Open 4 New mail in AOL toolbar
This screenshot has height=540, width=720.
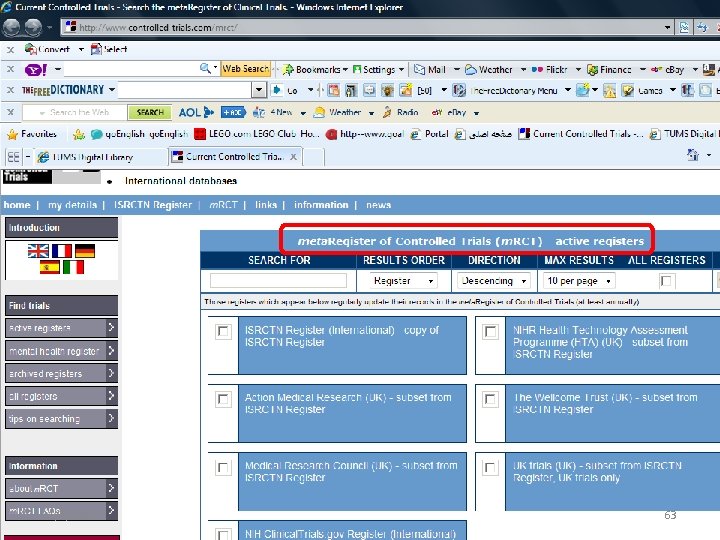pyautogui.click(x=273, y=112)
